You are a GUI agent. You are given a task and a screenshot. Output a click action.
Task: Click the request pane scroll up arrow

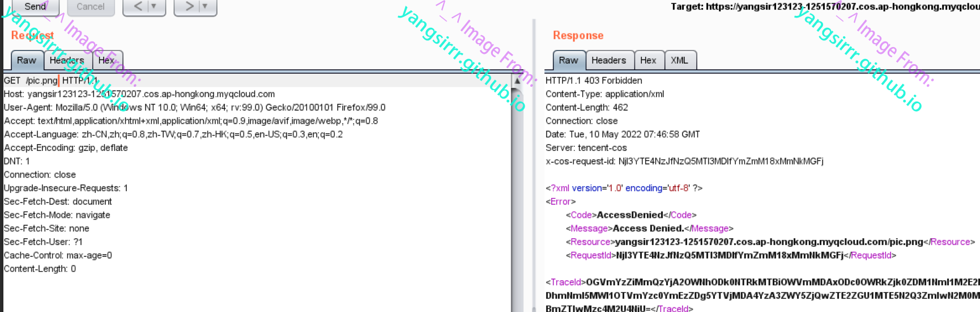pos(517,81)
